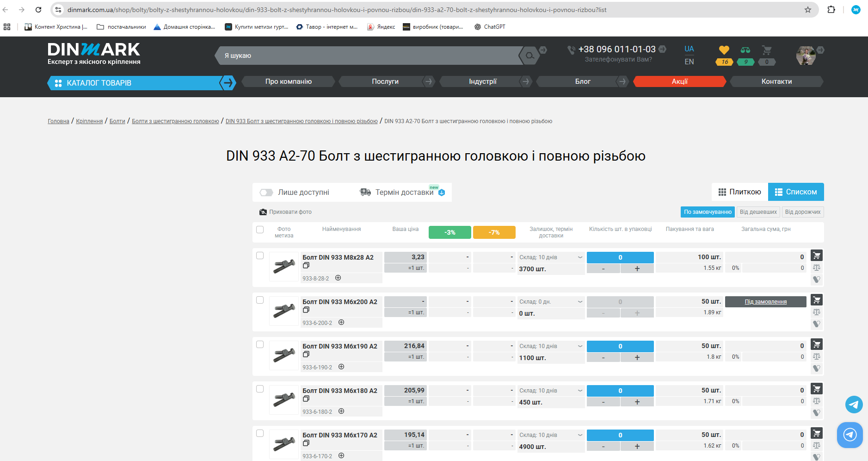Check select-all checkbox in table header

coord(260,230)
